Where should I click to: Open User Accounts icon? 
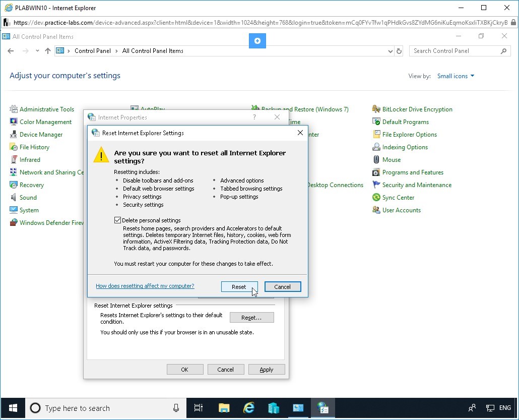[x=376, y=210]
